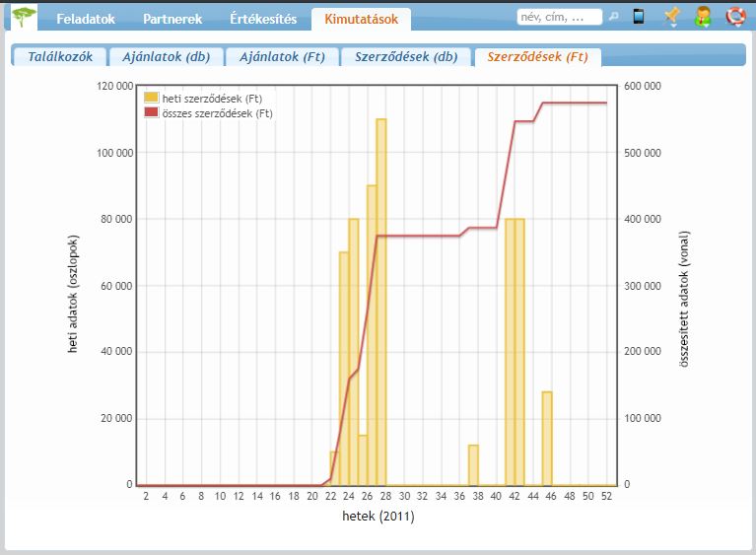
Task: Click the yellow heti szerződések legend swatch
Action: pyautogui.click(x=151, y=98)
